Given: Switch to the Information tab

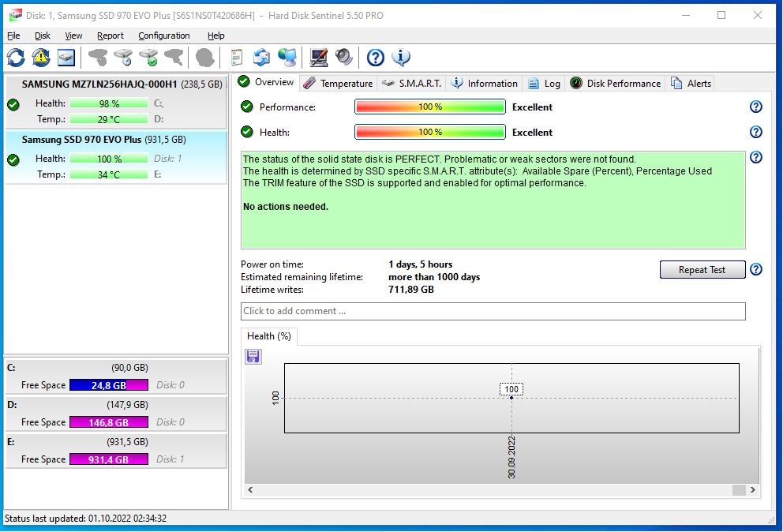Looking at the screenshot, I should click(484, 84).
